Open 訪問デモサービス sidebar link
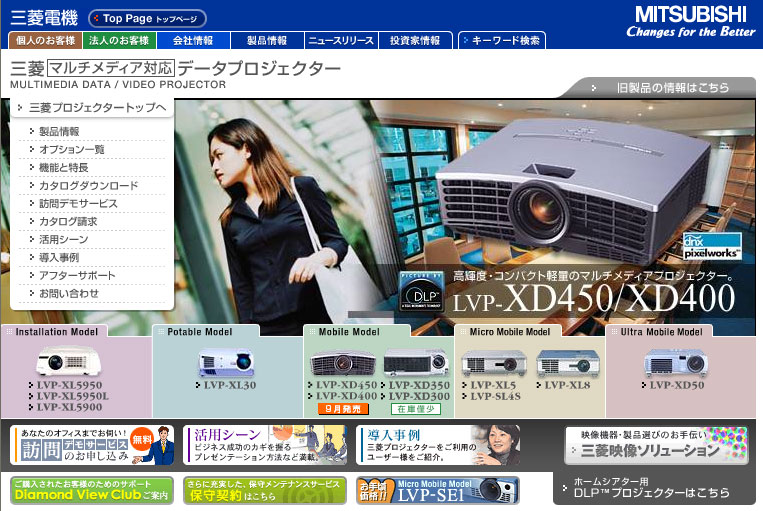Viewport: 763px width, 511px height. 78,204
